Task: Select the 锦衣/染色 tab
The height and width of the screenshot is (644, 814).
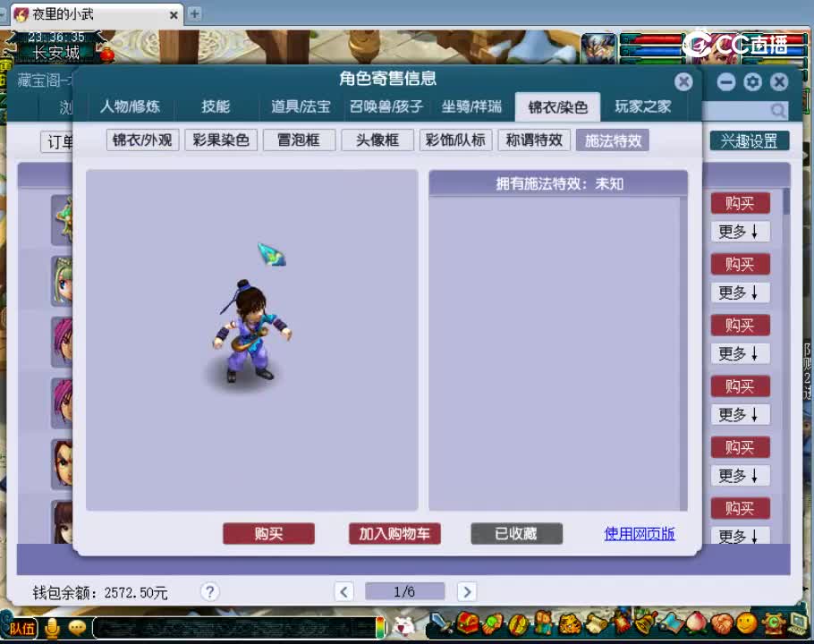Action: click(557, 107)
